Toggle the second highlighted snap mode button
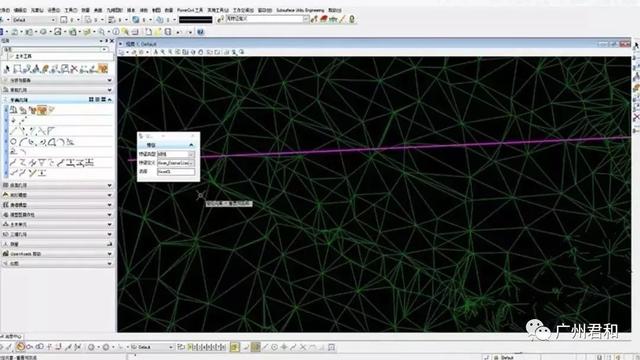Viewport: 640px width, 360px height. (x=256, y=347)
